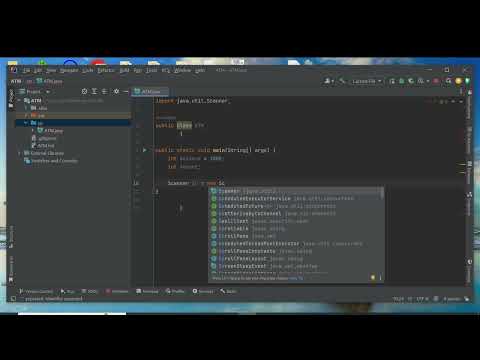480x360 pixels.
Task: Open the Services tool window
Action: (203, 291)
